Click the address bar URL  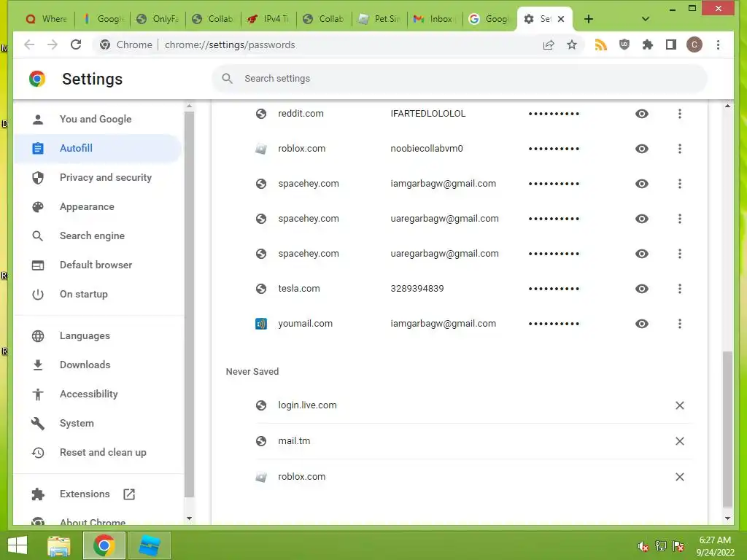pos(230,44)
